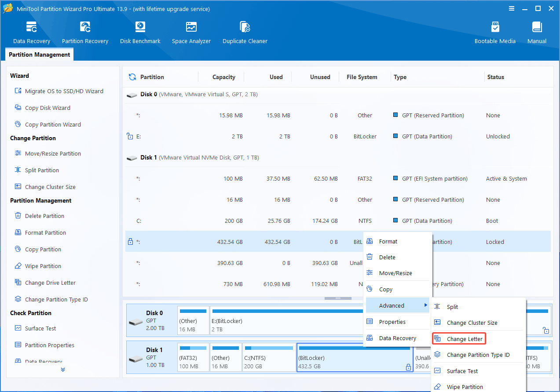Switch to the Partition Management tab
The image size is (560, 392).
pos(40,54)
